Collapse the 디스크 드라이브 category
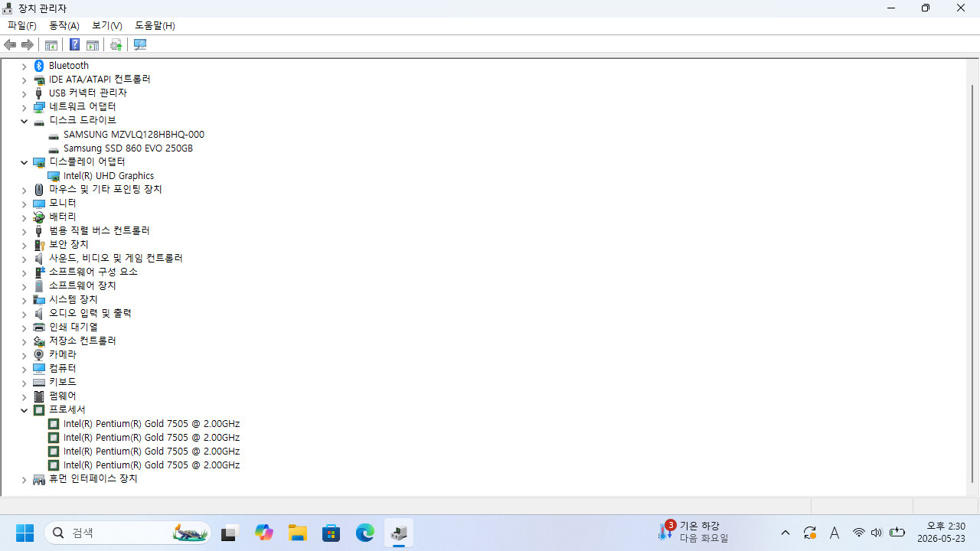Screen dimensions: 980x551 pyautogui.click(x=24, y=122)
